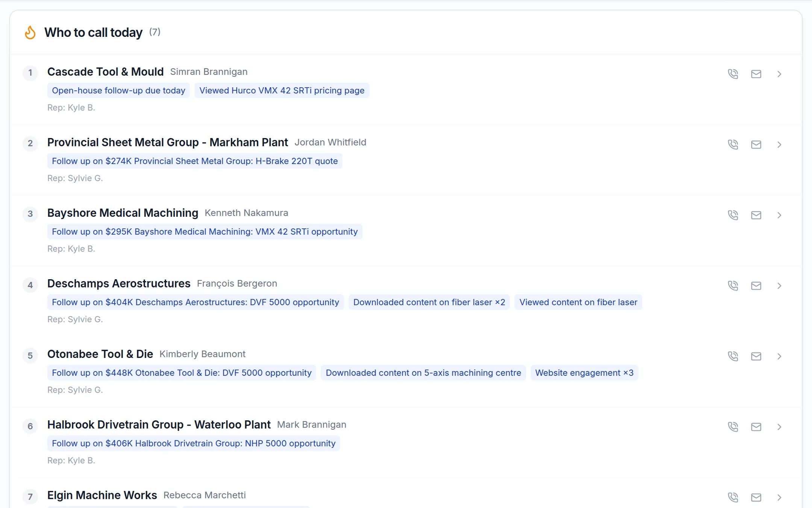Email Elgin Machine Works envelope icon
This screenshot has height=508, width=812.
[756, 497]
